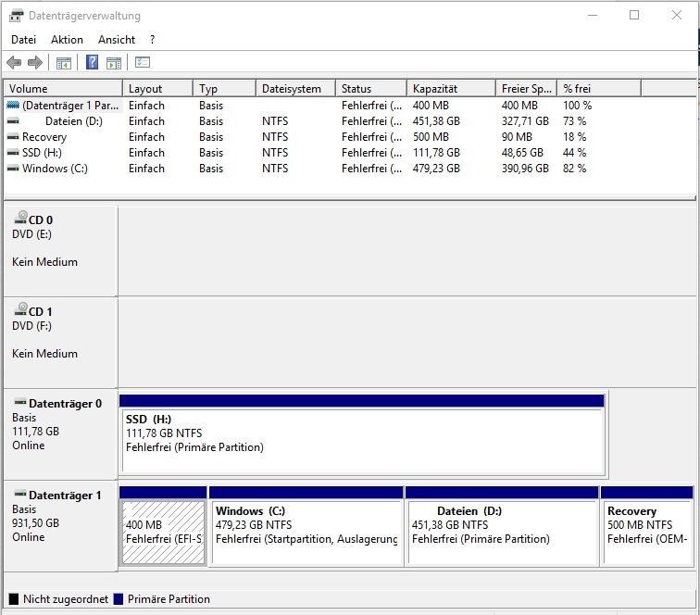Open the Datei menu
Image resolution: width=700 pixels, height=615 pixels.
(x=23, y=40)
